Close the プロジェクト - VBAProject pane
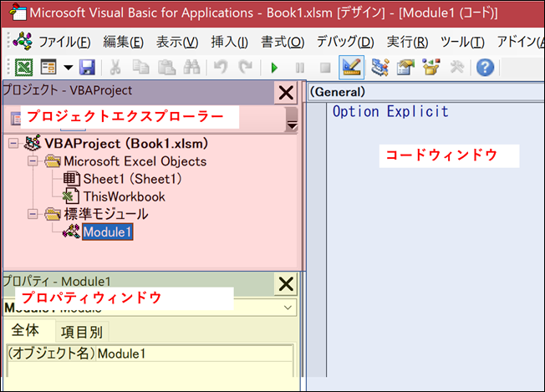Image resolution: width=545 pixels, height=392 pixels. pos(286,93)
